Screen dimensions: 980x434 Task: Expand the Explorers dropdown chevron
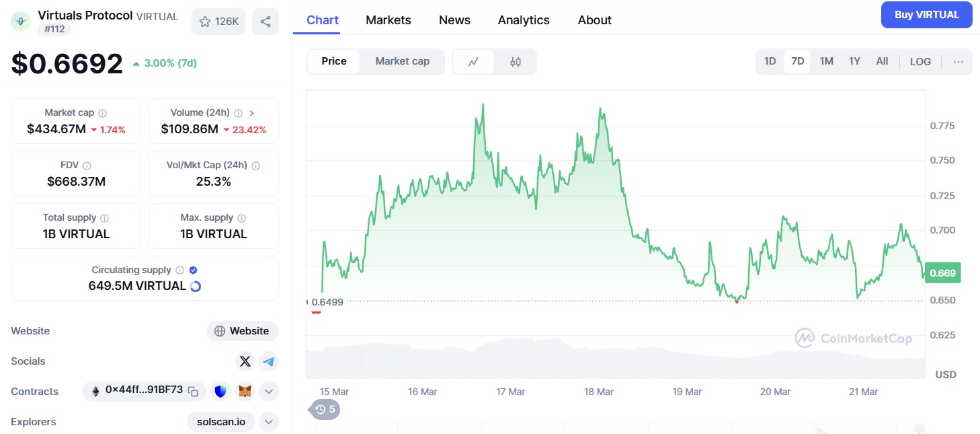[x=269, y=422]
